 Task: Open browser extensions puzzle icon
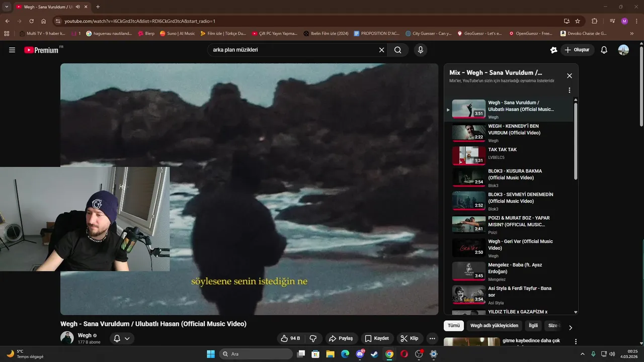point(595,21)
